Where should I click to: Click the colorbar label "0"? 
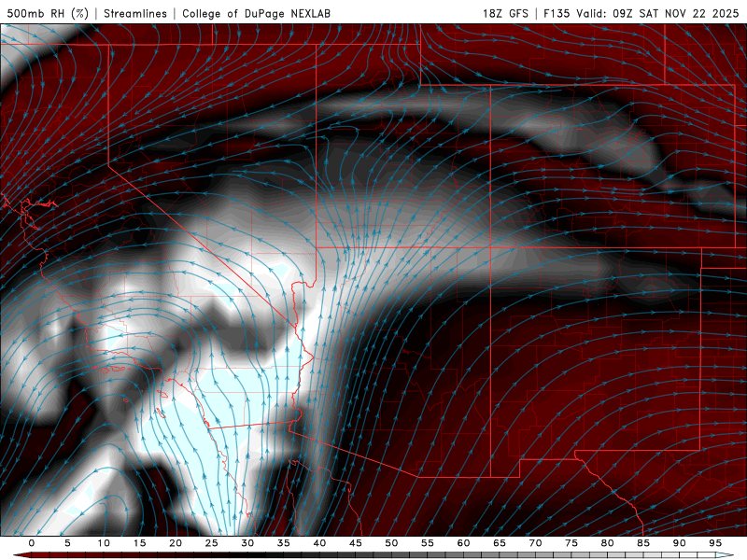click(x=32, y=543)
